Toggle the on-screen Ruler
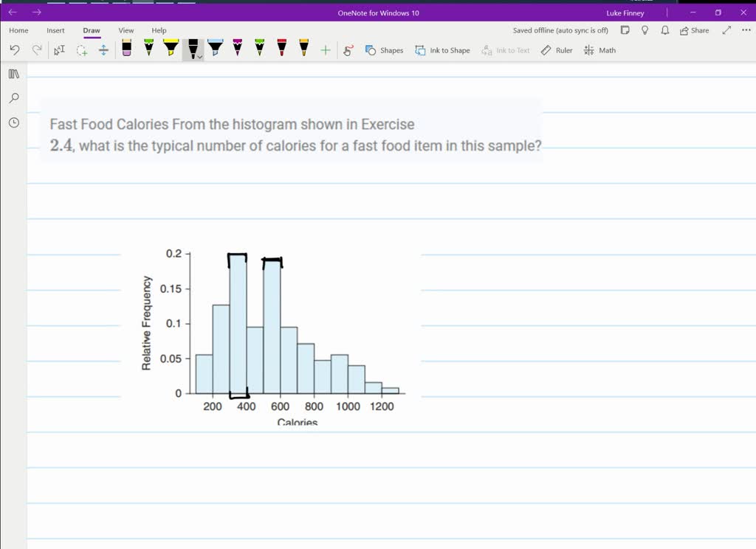 coord(556,50)
